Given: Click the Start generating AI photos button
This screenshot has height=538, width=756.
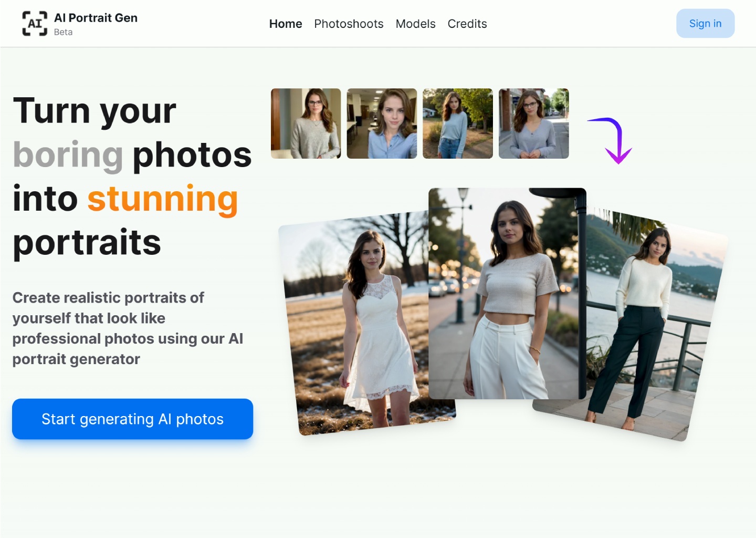Looking at the screenshot, I should tap(132, 419).
